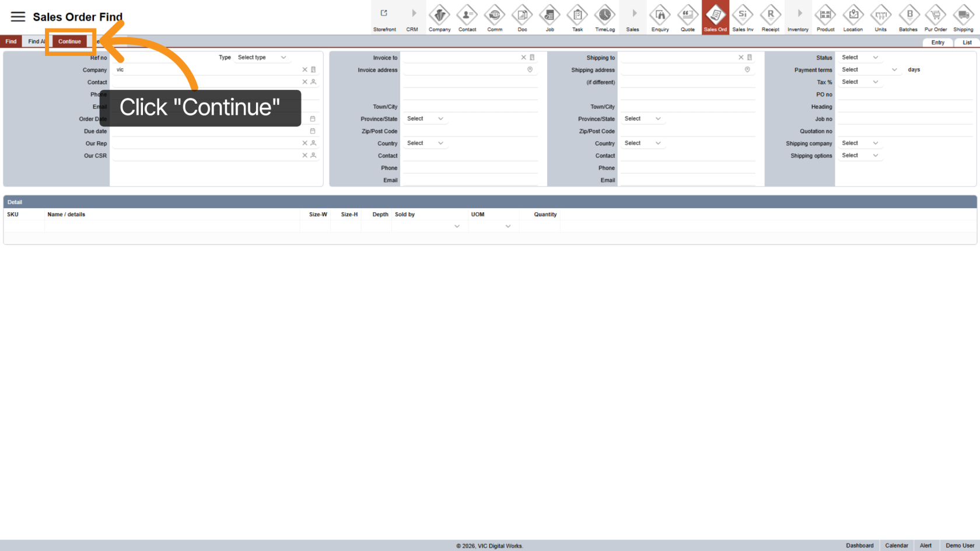Open the Company module icon
The height and width of the screenshot is (551, 980).
tap(439, 18)
